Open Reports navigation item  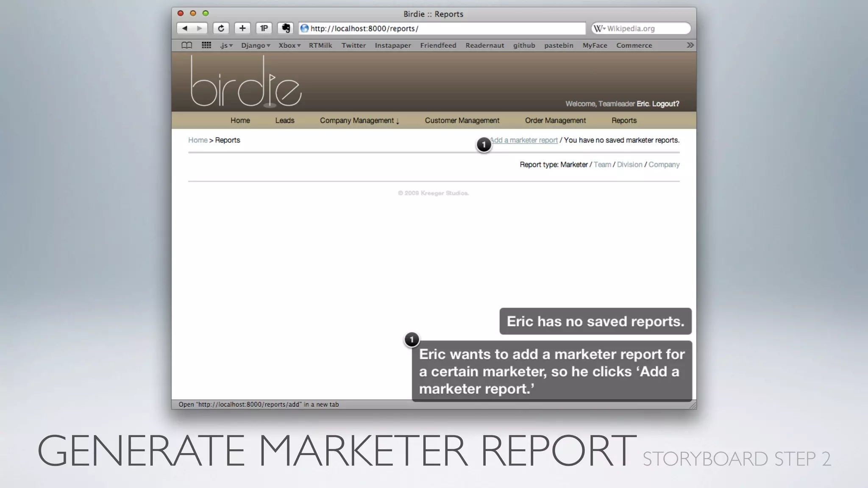[x=624, y=120]
